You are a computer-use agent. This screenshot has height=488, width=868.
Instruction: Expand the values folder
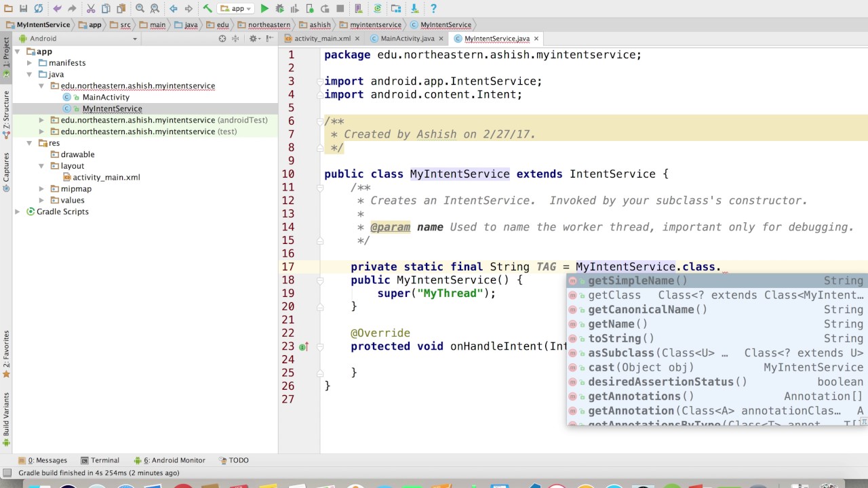(42, 201)
